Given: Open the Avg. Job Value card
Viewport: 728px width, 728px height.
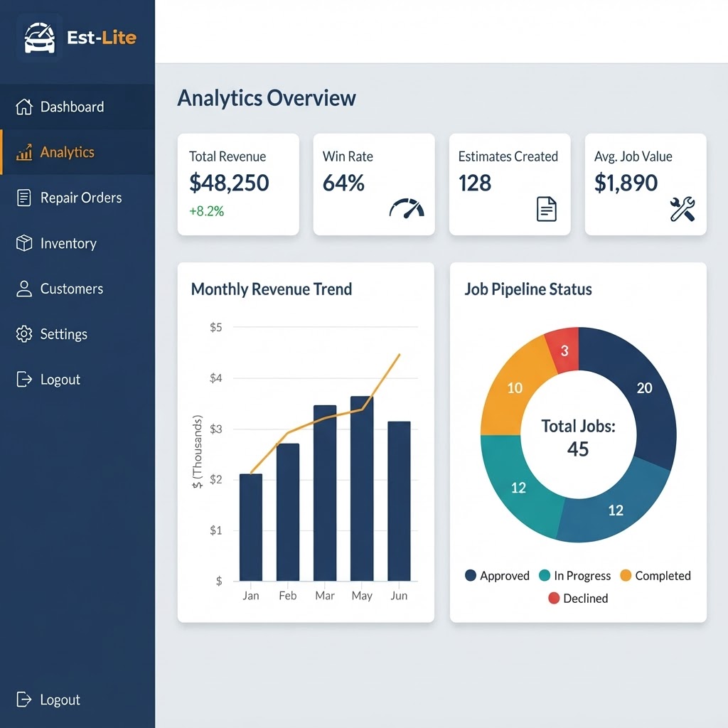Looking at the screenshot, I should 646,184.
